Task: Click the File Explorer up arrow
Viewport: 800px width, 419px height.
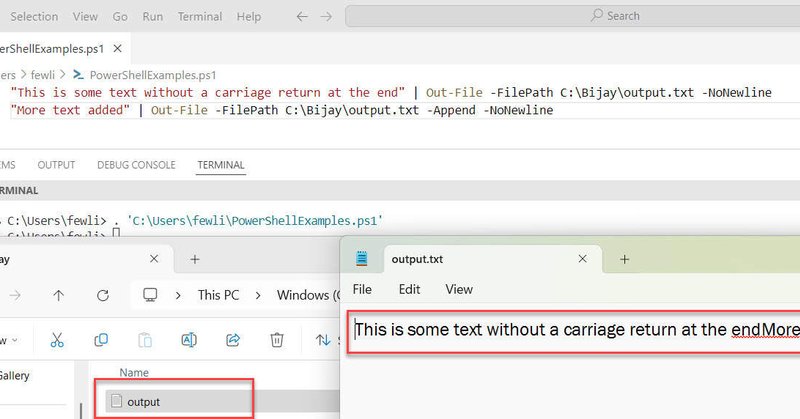Action: coord(59,295)
